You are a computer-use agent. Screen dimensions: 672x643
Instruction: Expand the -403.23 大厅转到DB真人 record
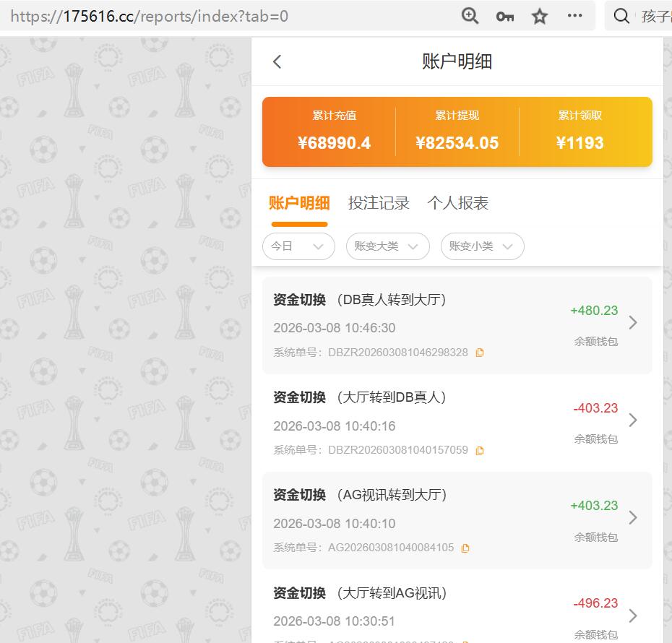pos(633,420)
